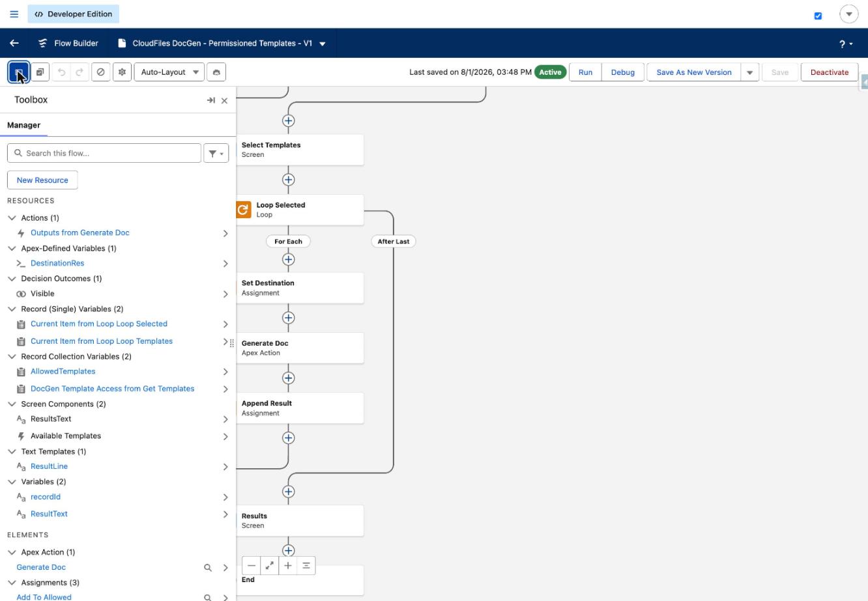This screenshot has height=601, width=868.
Task: Open DocGen Template Access from Get Templates
Action: coord(112,389)
